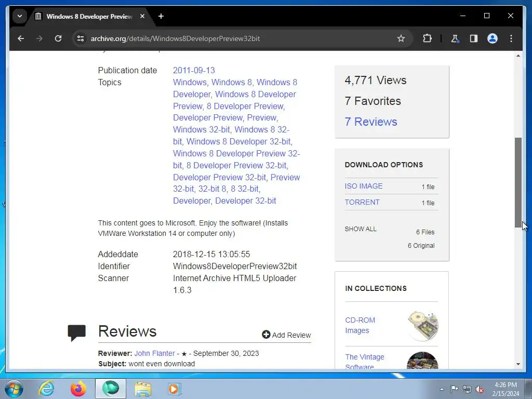Open the 'Developer 32-bit' topic link
Viewport: 532px width, 399px height.
coord(246,201)
